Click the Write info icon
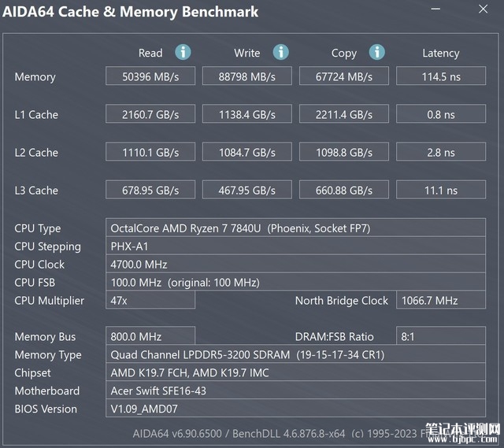The image size is (504, 448). 280,52
